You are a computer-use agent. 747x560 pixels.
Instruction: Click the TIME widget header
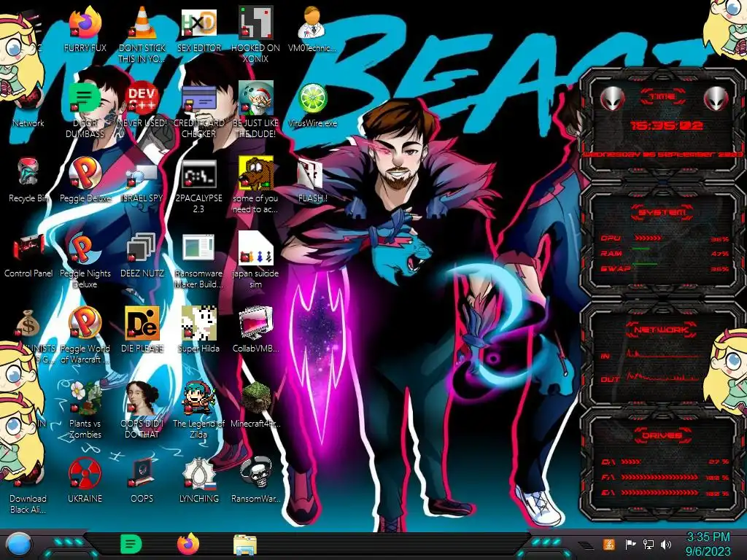pyautogui.click(x=662, y=97)
